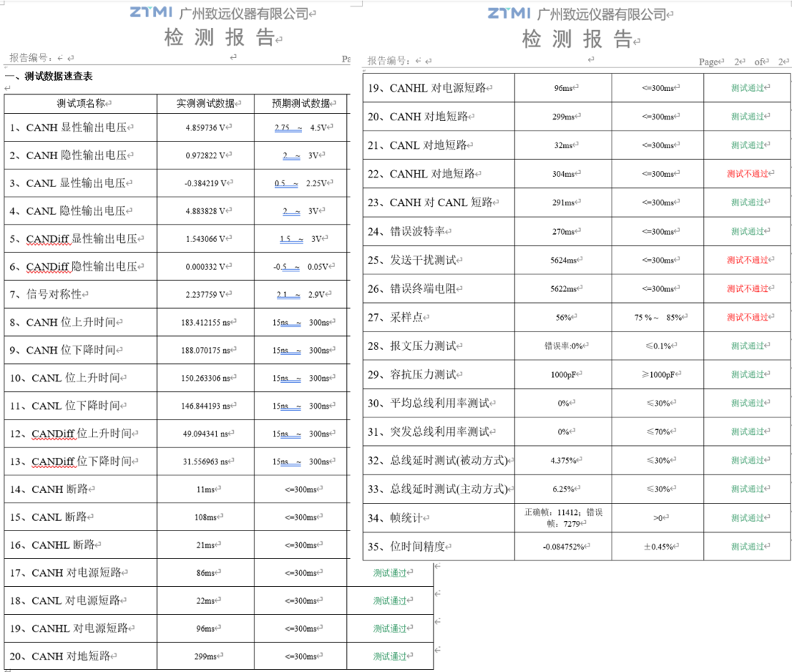Image resolution: width=792 pixels, height=672 pixels.
Task: Click expected range '0.5 ~ 2.25V'
Action: [301, 183]
